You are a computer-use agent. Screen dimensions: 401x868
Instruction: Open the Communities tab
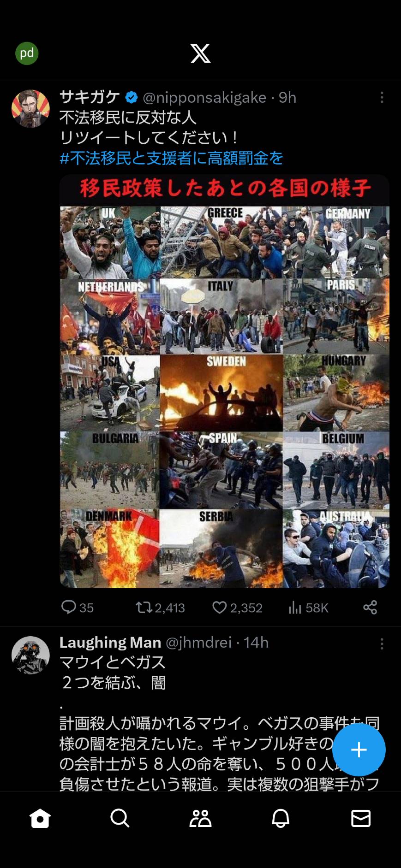tap(200, 818)
